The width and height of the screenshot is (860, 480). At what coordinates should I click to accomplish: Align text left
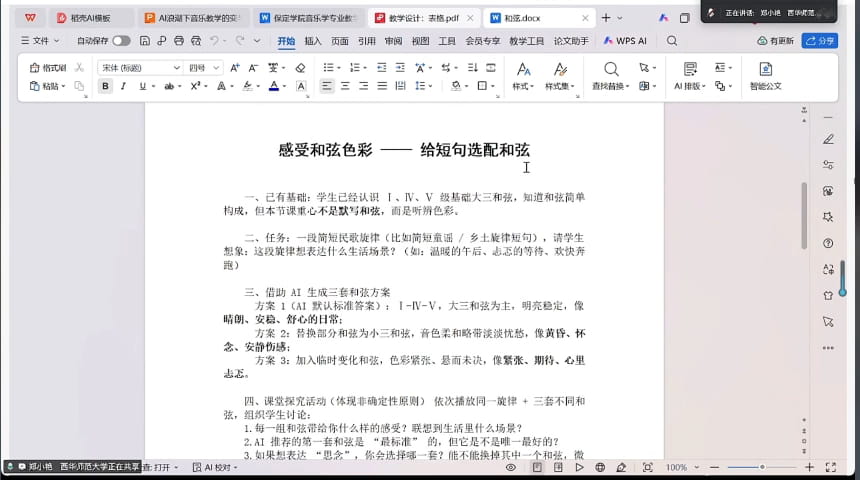tap(326, 86)
